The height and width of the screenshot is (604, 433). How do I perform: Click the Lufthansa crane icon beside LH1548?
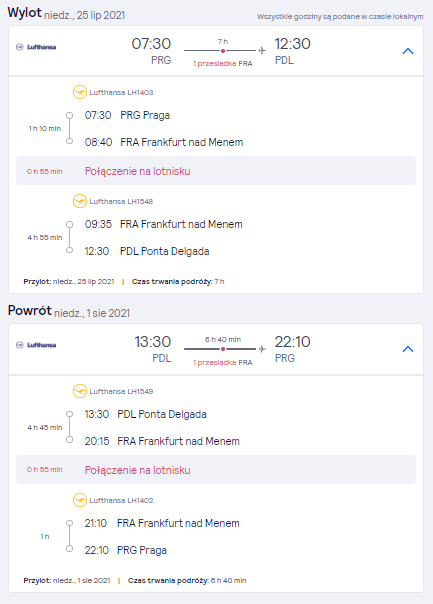point(80,201)
